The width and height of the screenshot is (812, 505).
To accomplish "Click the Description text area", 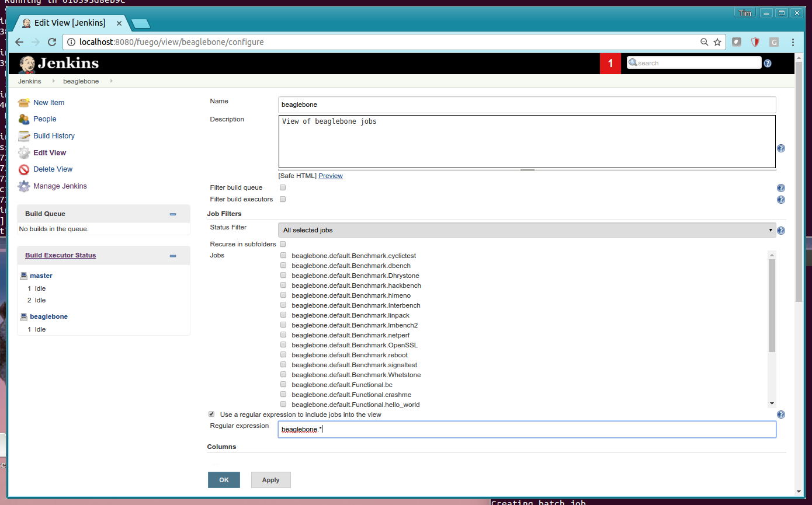I will coord(527,141).
